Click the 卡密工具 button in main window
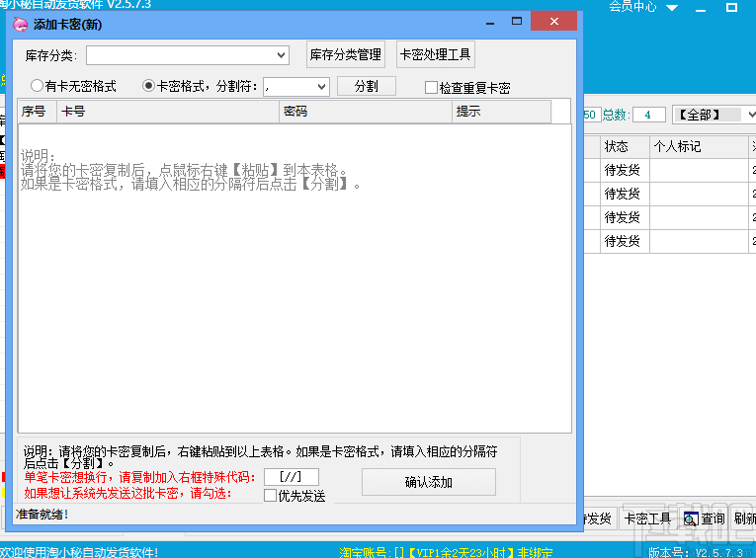This screenshot has width=756, height=558. coord(647,518)
